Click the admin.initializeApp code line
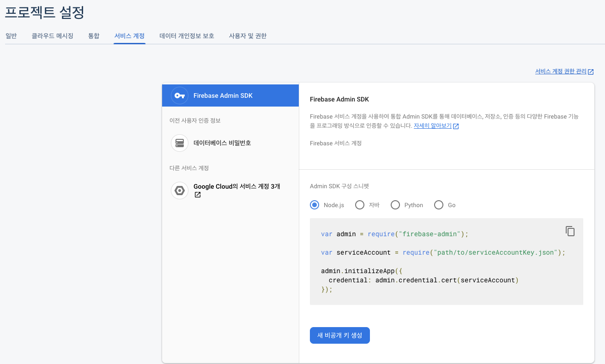 click(x=362, y=271)
